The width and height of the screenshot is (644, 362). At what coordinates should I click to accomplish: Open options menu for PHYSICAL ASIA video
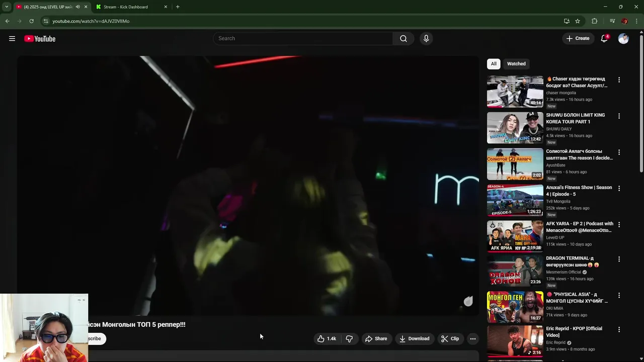click(x=619, y=296)
